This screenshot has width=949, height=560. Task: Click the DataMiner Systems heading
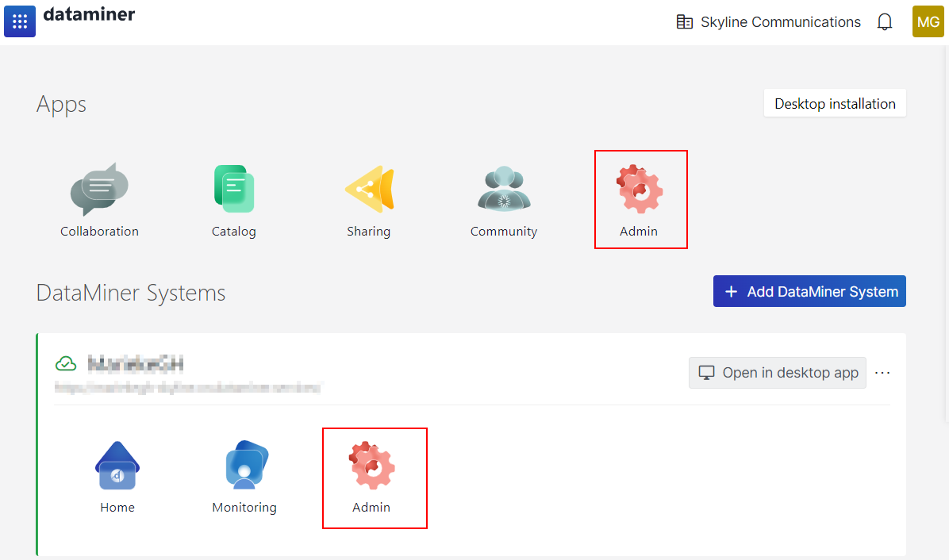(x=131, y=293)
